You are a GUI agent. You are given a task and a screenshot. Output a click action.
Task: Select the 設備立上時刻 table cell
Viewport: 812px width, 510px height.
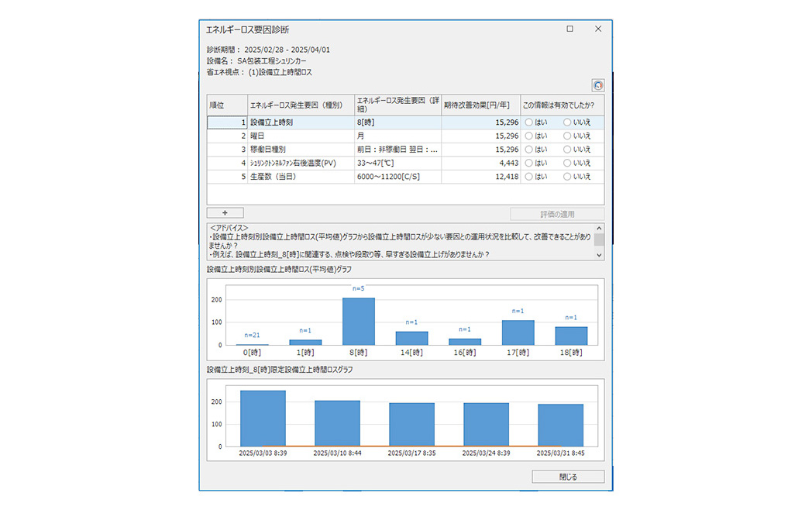coord(301,122)
